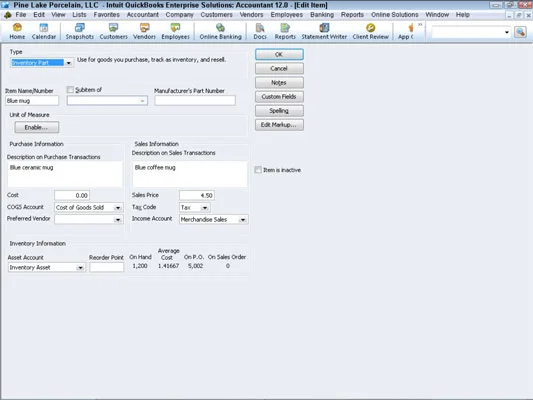Click Description on Sales Transactions box

[190, 174]
